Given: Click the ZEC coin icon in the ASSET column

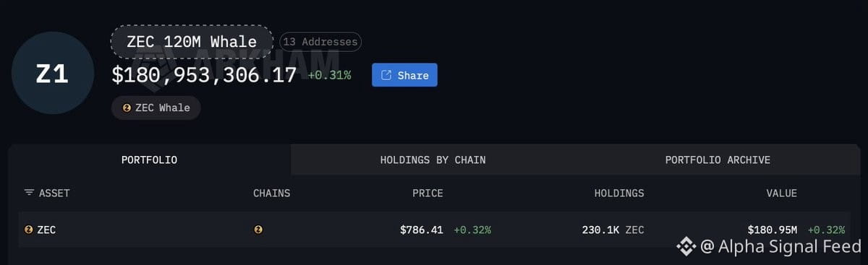Looking at the screenshot, I should (29, 230).
